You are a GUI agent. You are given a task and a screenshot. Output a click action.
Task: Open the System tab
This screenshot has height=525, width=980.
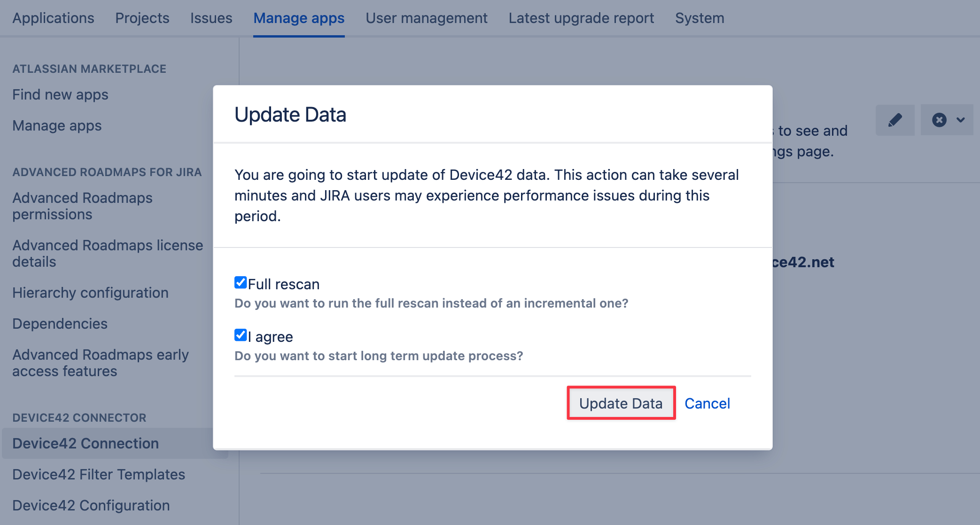pos(700,18)
